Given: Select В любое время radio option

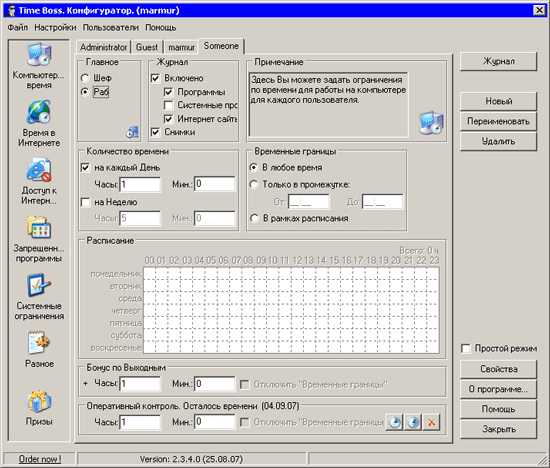Looking at the screenshot, I should [x=254, y=167].
